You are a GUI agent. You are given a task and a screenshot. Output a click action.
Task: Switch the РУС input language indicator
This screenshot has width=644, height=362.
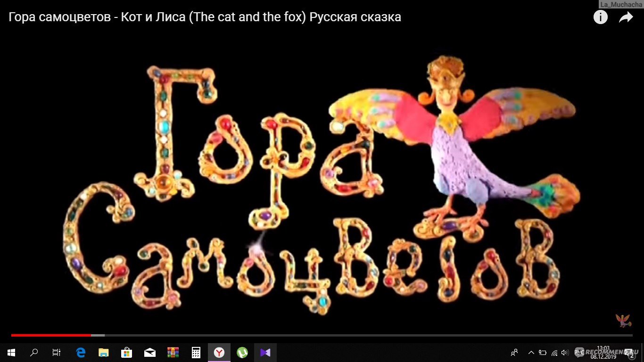pos(579,352)
